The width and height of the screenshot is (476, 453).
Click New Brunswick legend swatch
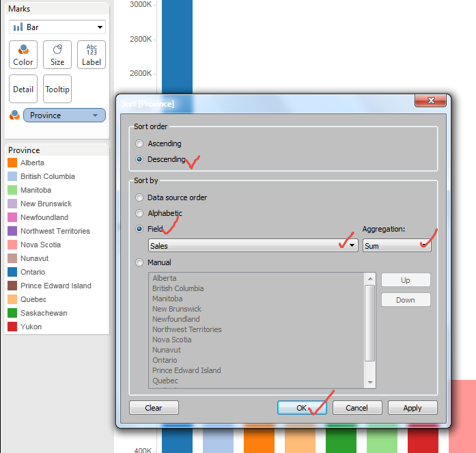click(12, 204)
